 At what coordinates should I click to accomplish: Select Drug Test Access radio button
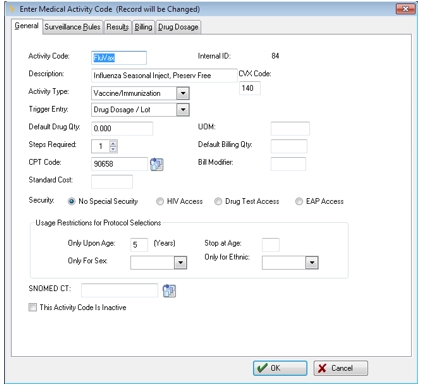[218, 201]
